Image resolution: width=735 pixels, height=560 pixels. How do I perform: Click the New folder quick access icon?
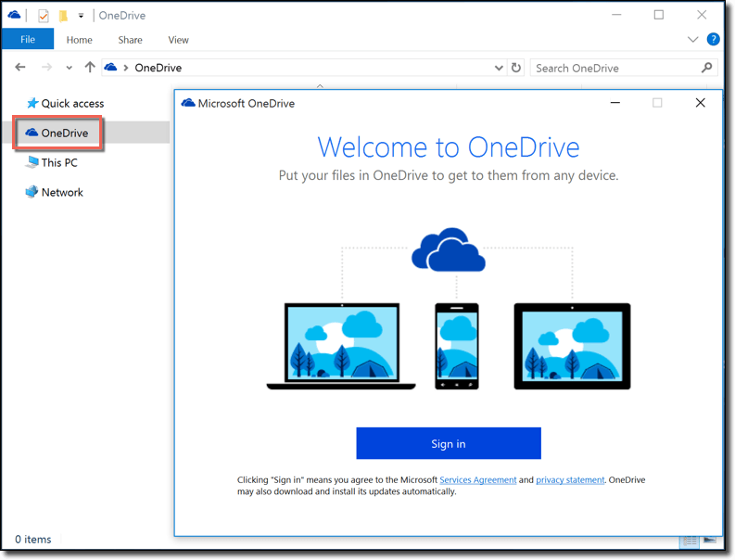pos(63,16)
